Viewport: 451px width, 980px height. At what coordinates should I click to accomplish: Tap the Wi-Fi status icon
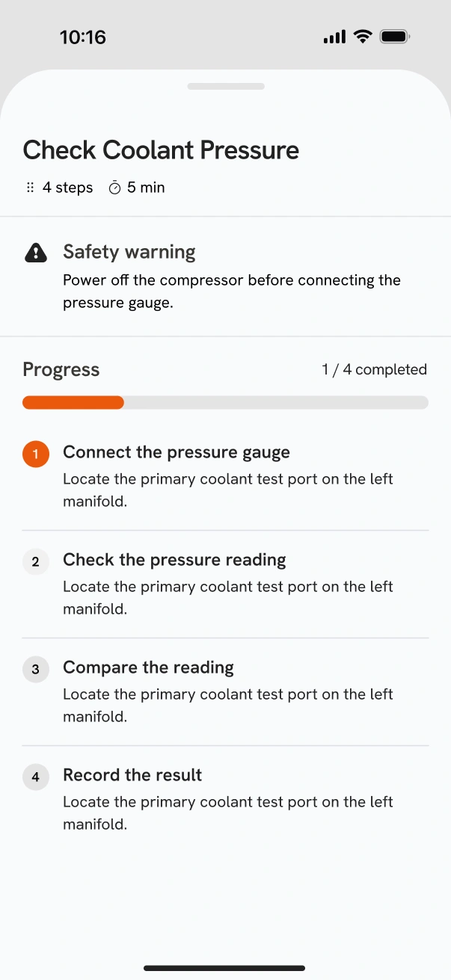coord(363,37)
